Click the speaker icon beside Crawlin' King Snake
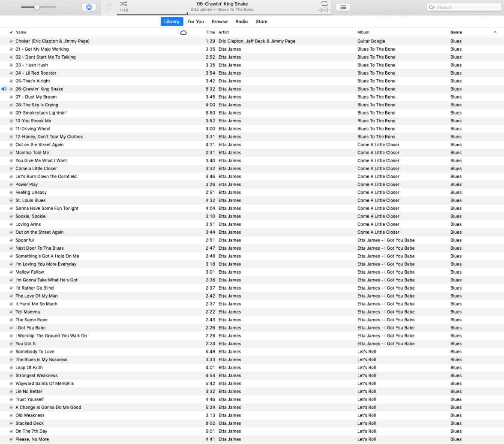This screenshot has height=444, width=504. pyautogui.click(x=3, y=89)
